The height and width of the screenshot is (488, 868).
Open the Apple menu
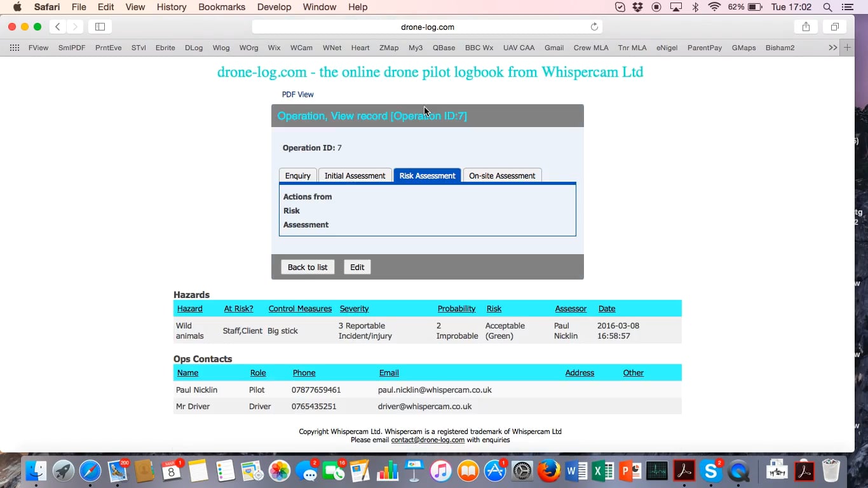tap(17, 7)
